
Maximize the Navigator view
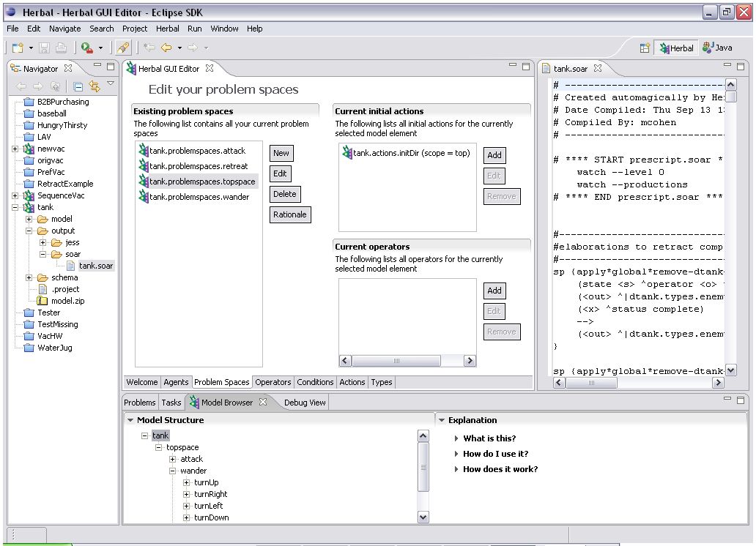111,66
